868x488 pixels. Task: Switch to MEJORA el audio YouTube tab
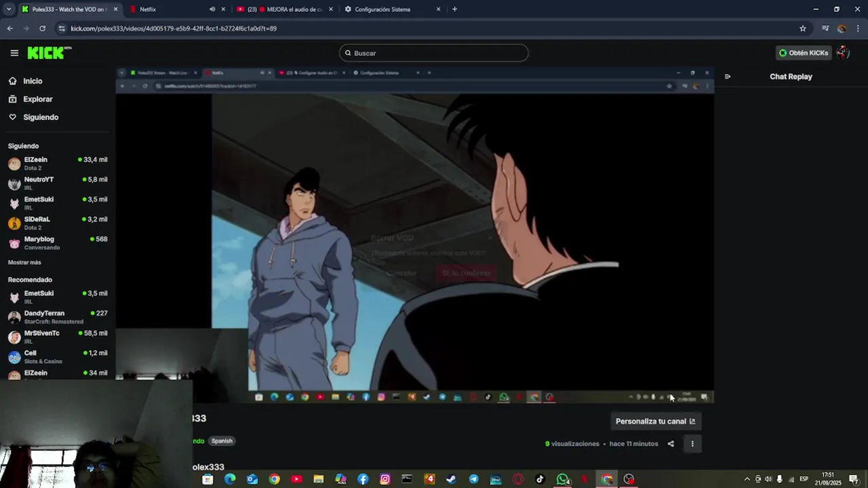[285, 9]
